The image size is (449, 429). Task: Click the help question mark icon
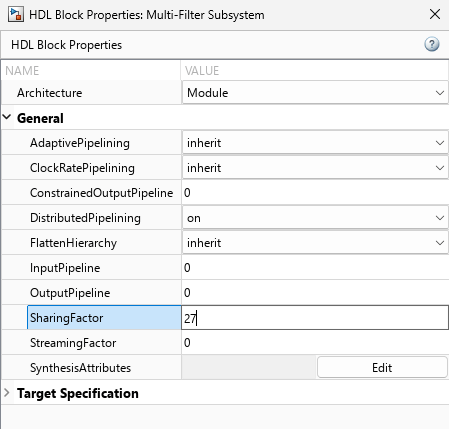tap(432, 44)
